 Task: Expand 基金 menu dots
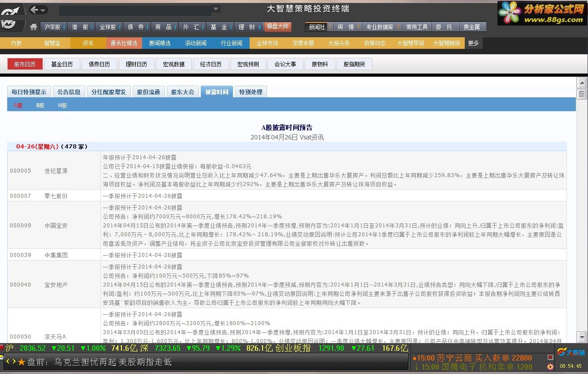click(231, 27)
